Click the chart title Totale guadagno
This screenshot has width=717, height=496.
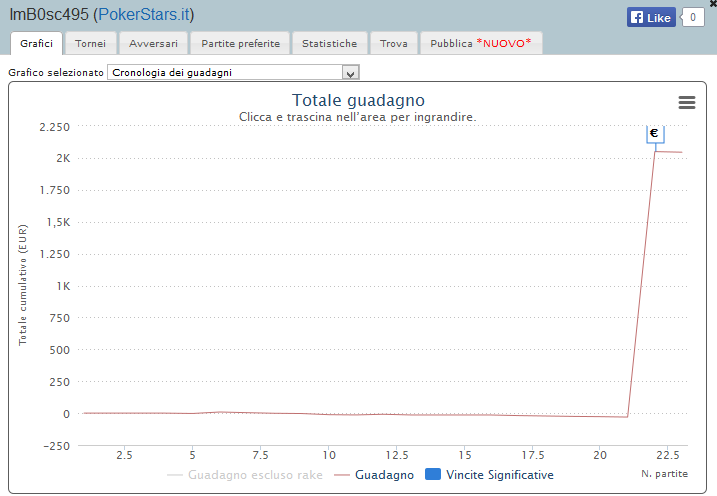pyautogui.click(x=358, y=100)
